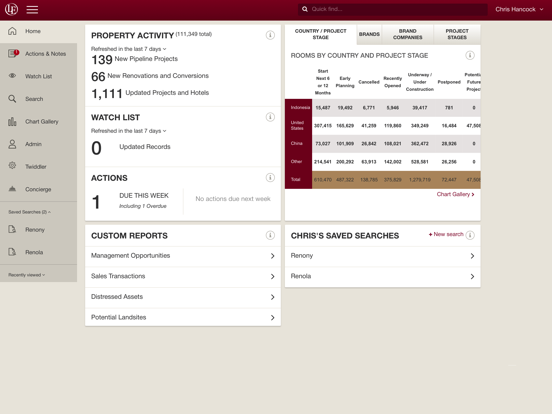
Task: Open Actions & Notes icon with red badge
Action: point(13,54)
